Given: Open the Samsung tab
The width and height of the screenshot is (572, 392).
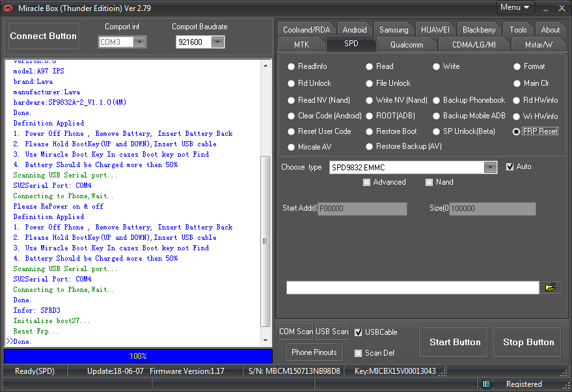Looking at the screenshot, I should click(x=394, y=30).
